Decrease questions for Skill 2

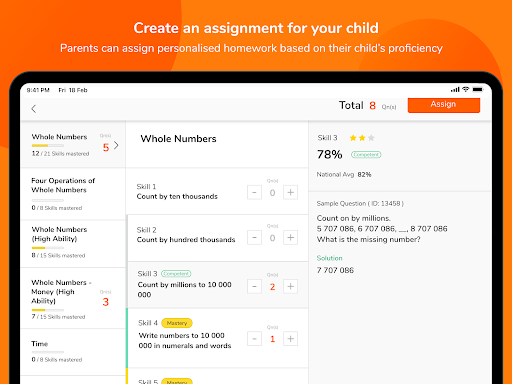point(254,238)
